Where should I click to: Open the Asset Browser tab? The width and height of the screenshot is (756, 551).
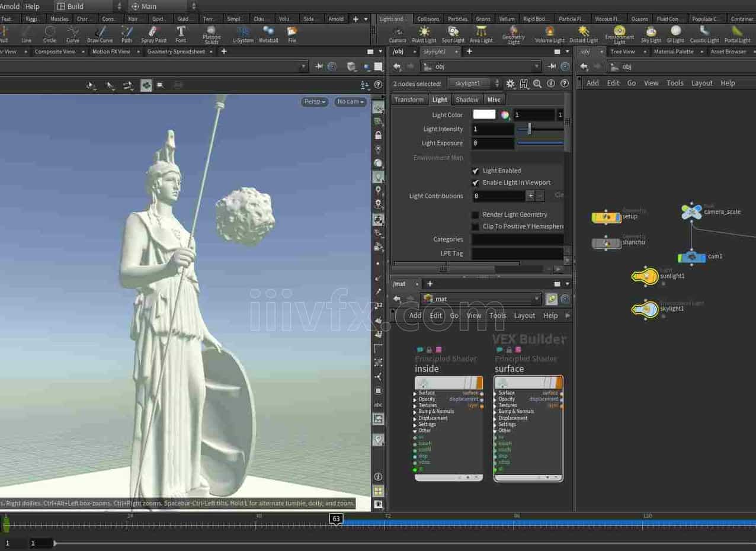[728, 52]
